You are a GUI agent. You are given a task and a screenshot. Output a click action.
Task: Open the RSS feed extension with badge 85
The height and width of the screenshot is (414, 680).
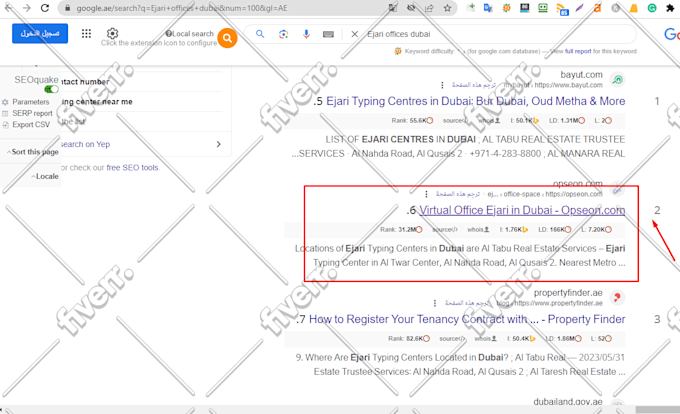pyautogui.click(x=562, y=9)
